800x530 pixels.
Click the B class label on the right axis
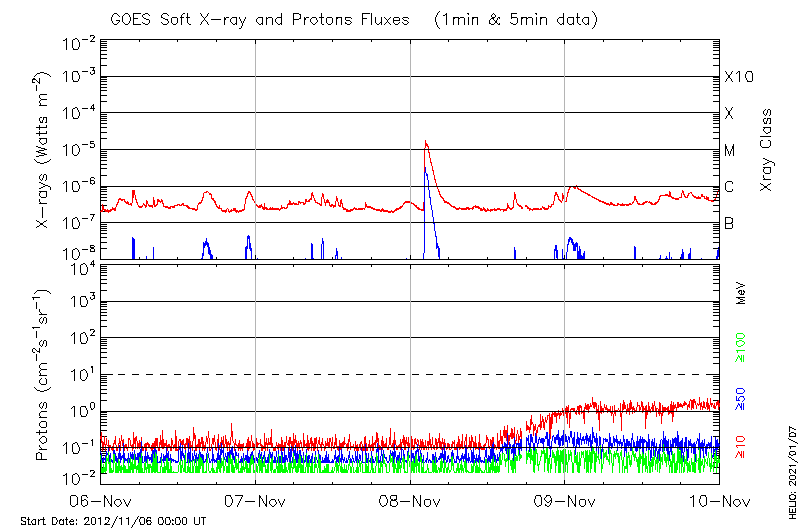pyautogui.click(x=729, y=223)
